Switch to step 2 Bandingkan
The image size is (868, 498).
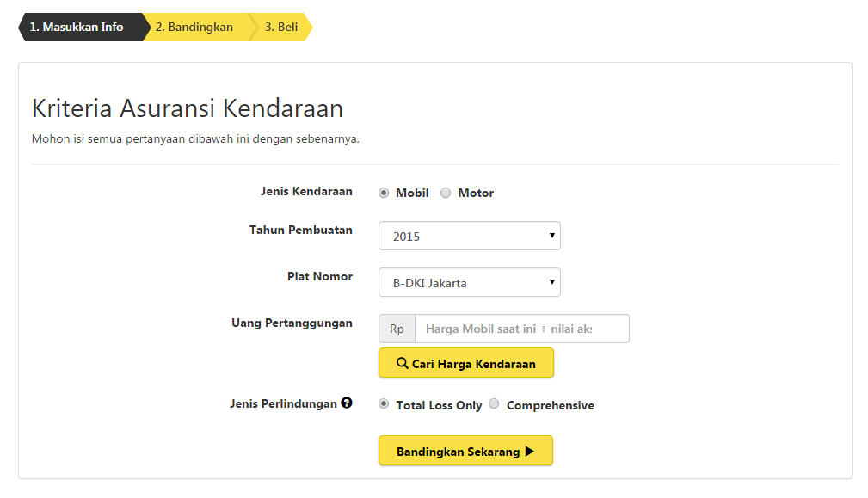tap(194, 27)
